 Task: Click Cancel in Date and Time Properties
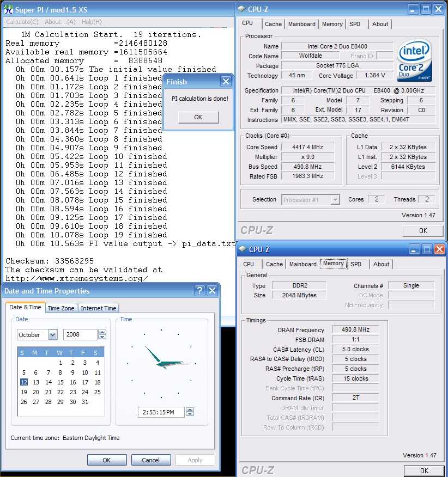(x=151, y=460)
